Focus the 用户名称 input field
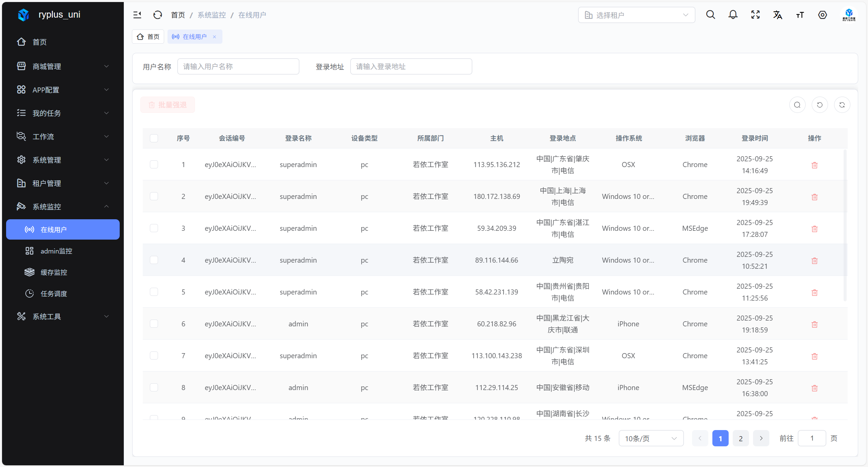 pyautogui.click(x=238, y=66)
